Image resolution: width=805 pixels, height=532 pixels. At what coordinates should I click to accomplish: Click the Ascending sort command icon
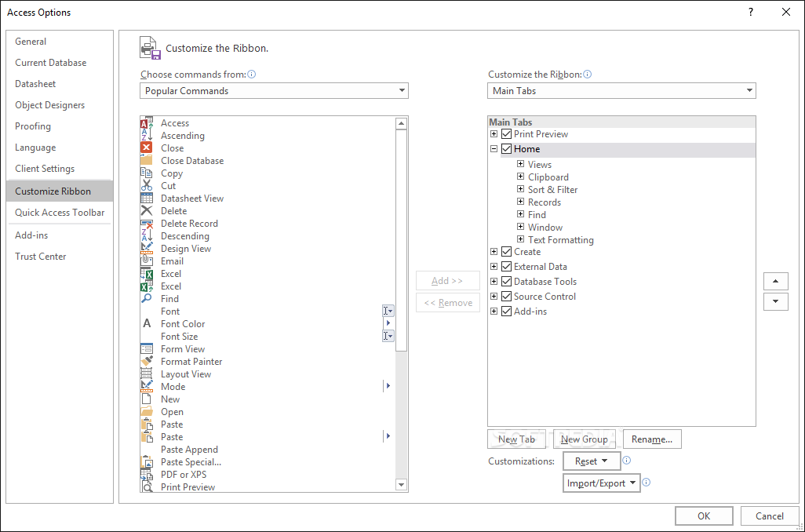coord(147,136)
